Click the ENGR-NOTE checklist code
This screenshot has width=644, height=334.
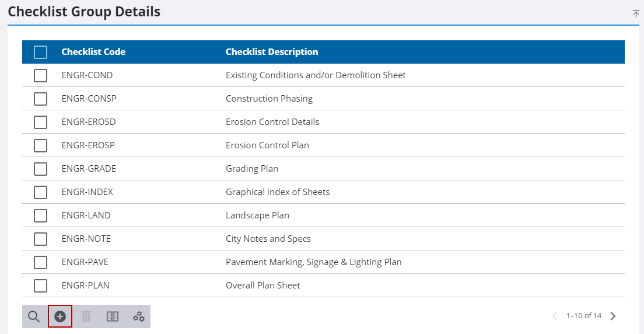coord(86,239)
